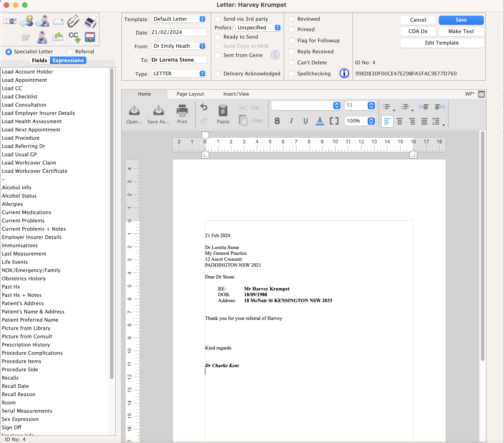Select Load Next Appointment from Expressions list
This screenshot has height=443, width=504.
(x=31, y=130)
